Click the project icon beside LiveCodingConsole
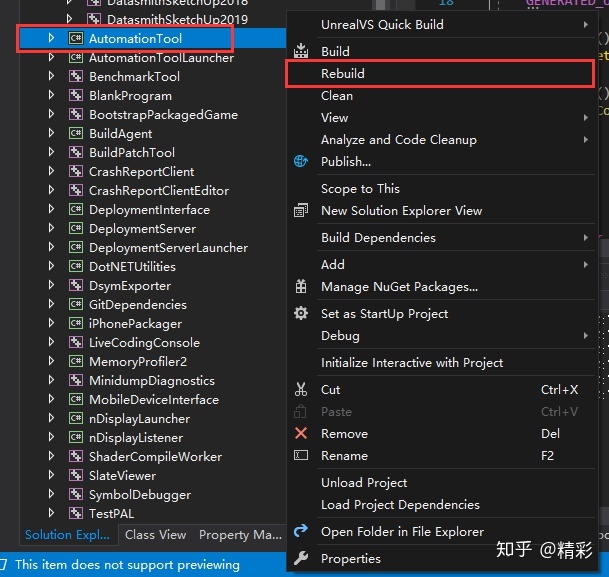The image size is (609, 577). 76,342
